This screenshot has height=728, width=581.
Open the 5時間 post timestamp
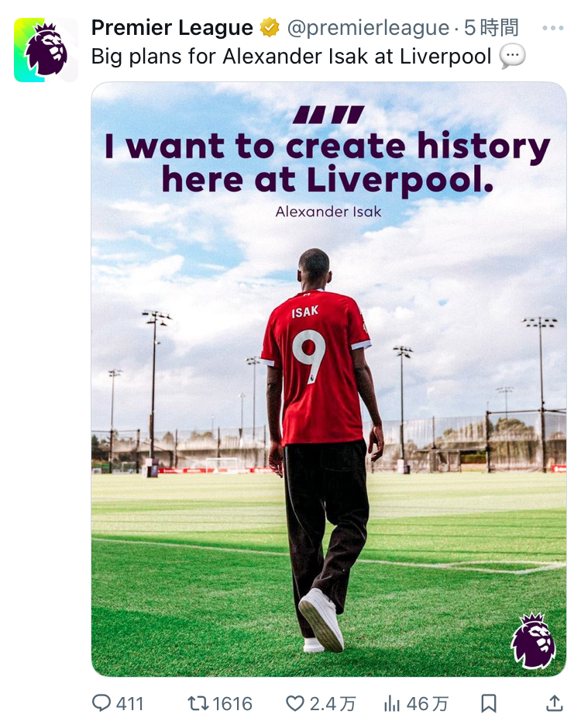coord(491,27)
